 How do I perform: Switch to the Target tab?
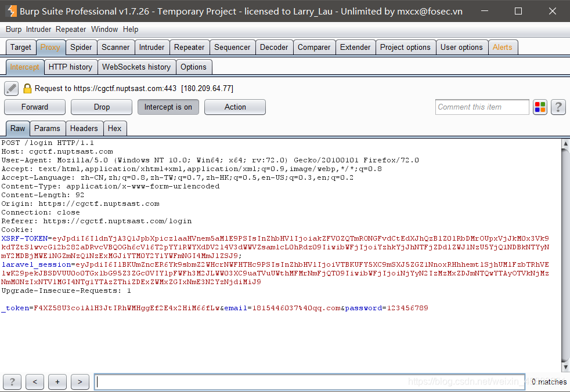[21, 47]
